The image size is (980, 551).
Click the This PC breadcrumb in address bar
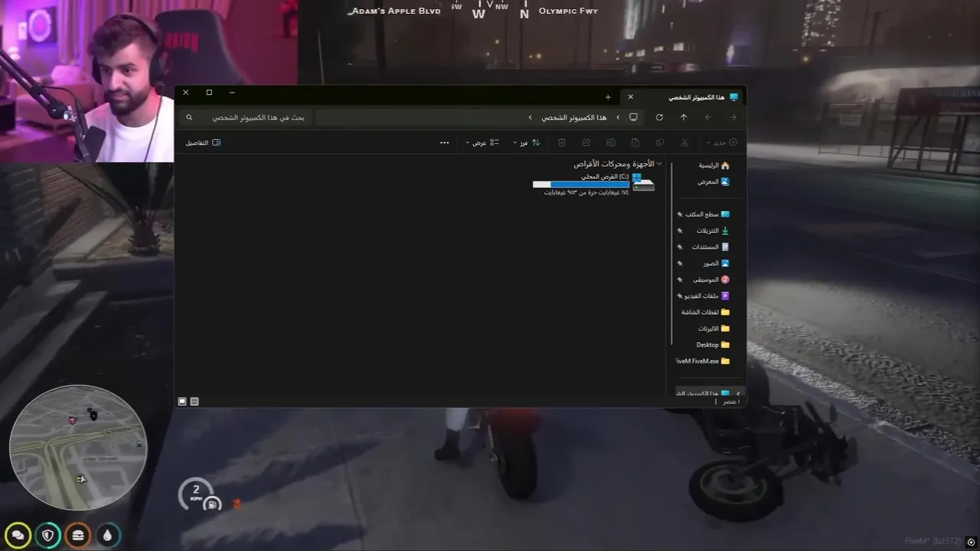(574, 117)
